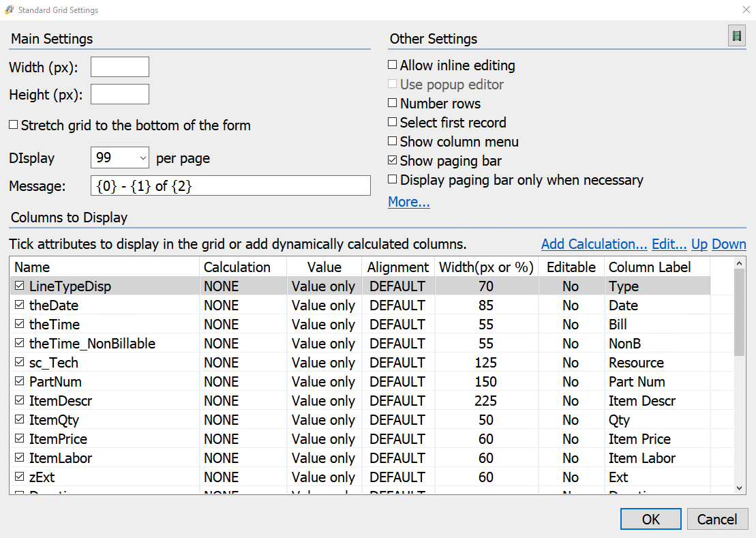Uncheck the theTime_NonBillable row checkbox
Viewport: 756px width, 538px height.
[19, 343]
